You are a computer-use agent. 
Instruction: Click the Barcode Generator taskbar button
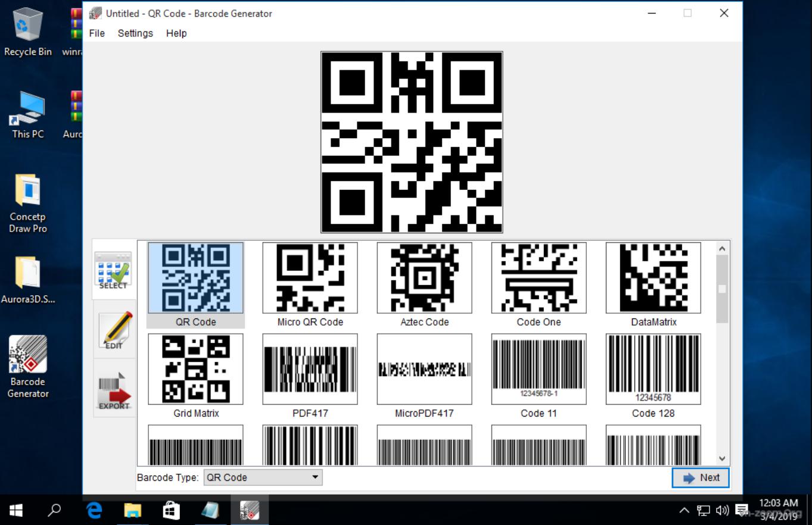[249, 510]
